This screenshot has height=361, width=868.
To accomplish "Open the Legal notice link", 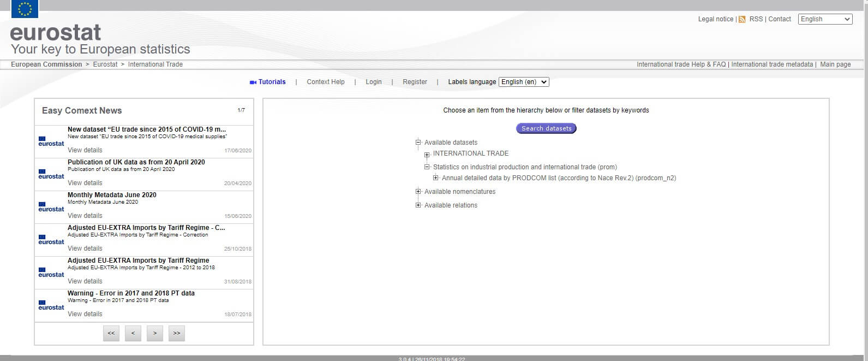I will click(x=716, y=19).
